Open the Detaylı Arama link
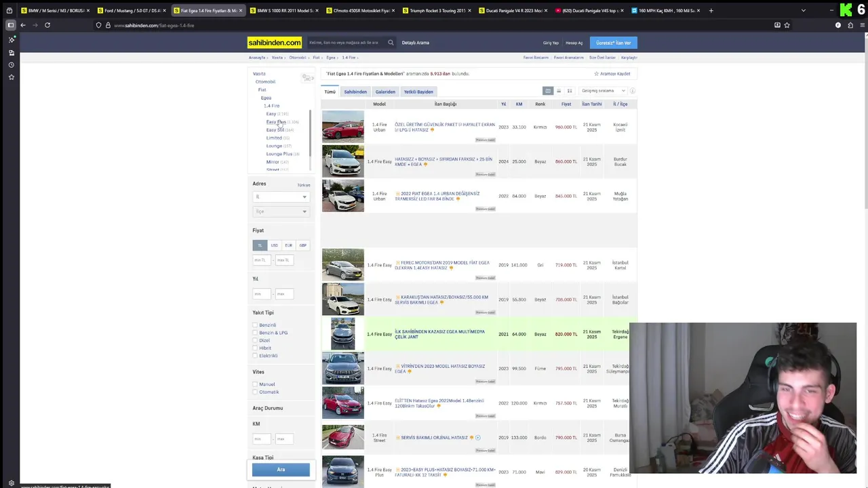This screenshot has width=868, height=488. coord(416,43)
